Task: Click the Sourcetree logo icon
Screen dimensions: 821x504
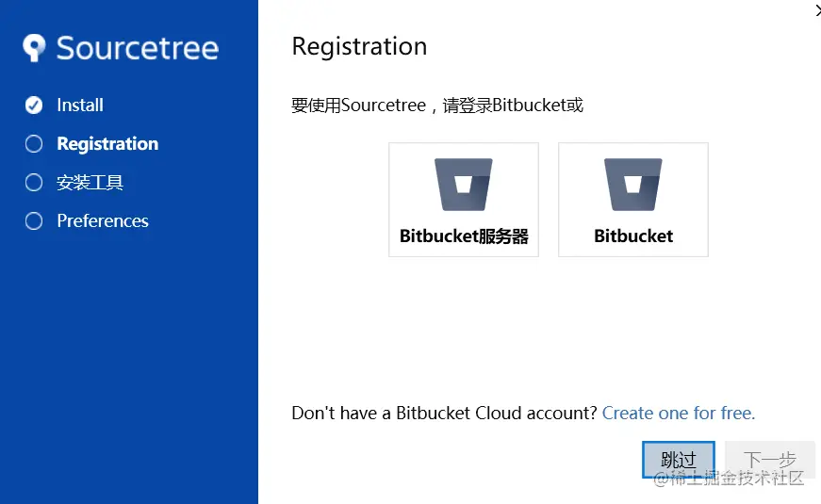Action: tap(35, 48)
